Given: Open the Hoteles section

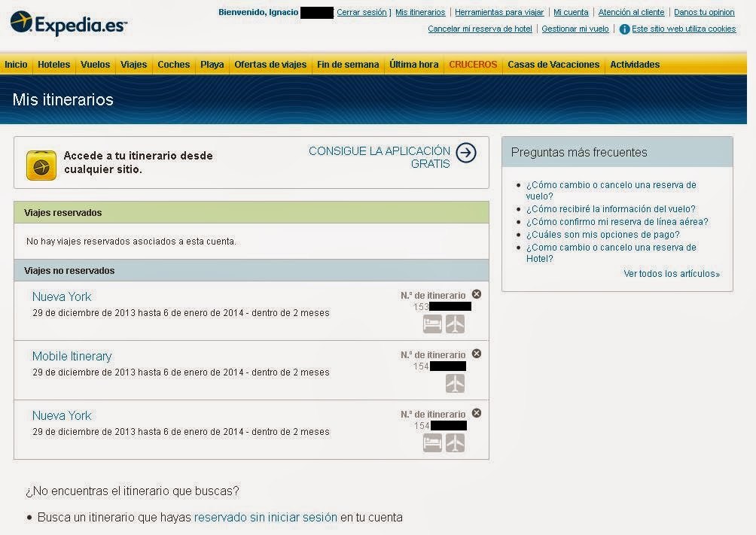Looking at the screenshot, I should (x=53, y=65).
